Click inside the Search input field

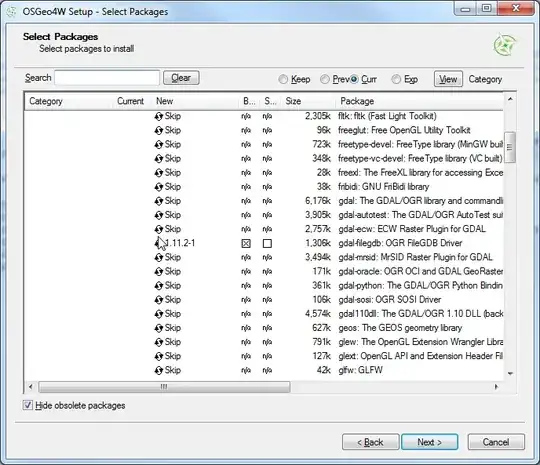[107, 78]
